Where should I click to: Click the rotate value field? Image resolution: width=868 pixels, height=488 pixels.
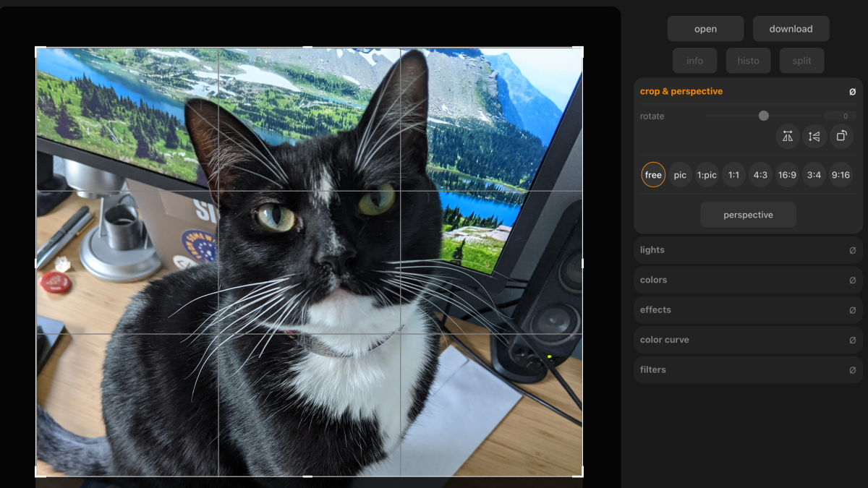(x=840, y=116)
